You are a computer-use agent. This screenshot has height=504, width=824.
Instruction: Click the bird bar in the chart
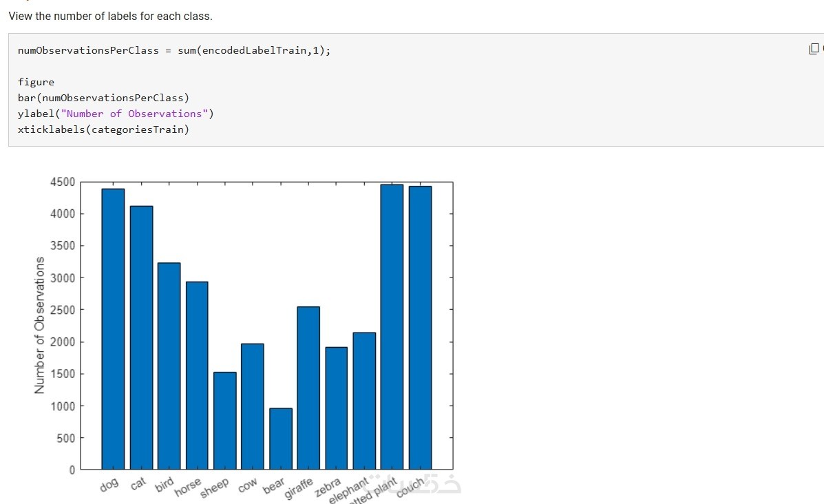coord(169,366)
